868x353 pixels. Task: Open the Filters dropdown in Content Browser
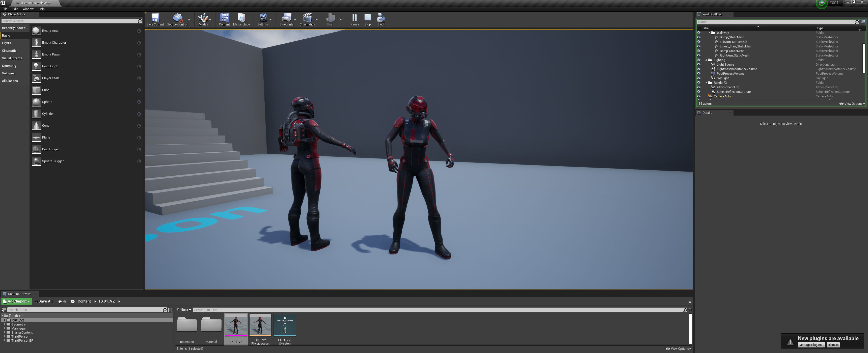(x=184, y=310)
